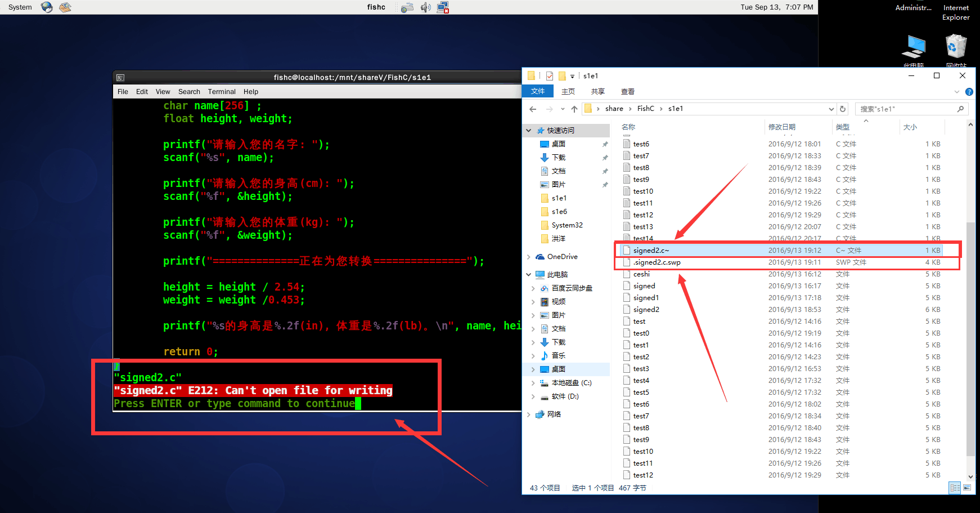Open the terminal Edit menu
This screenshot has height=513, width=980.
click(x=142, y=92)
